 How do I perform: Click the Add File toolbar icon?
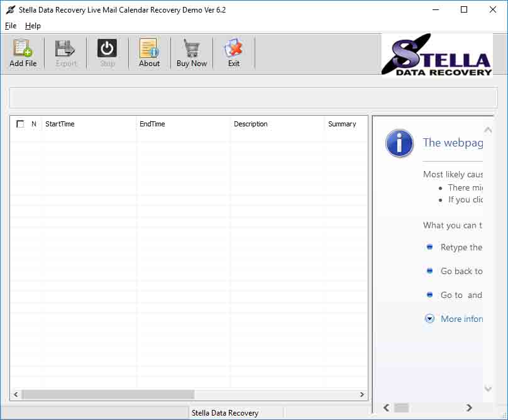(x=23, y=52)
